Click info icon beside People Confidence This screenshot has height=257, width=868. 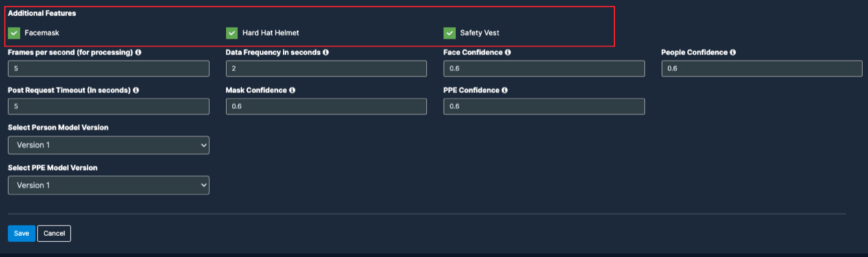coord(733,52)
